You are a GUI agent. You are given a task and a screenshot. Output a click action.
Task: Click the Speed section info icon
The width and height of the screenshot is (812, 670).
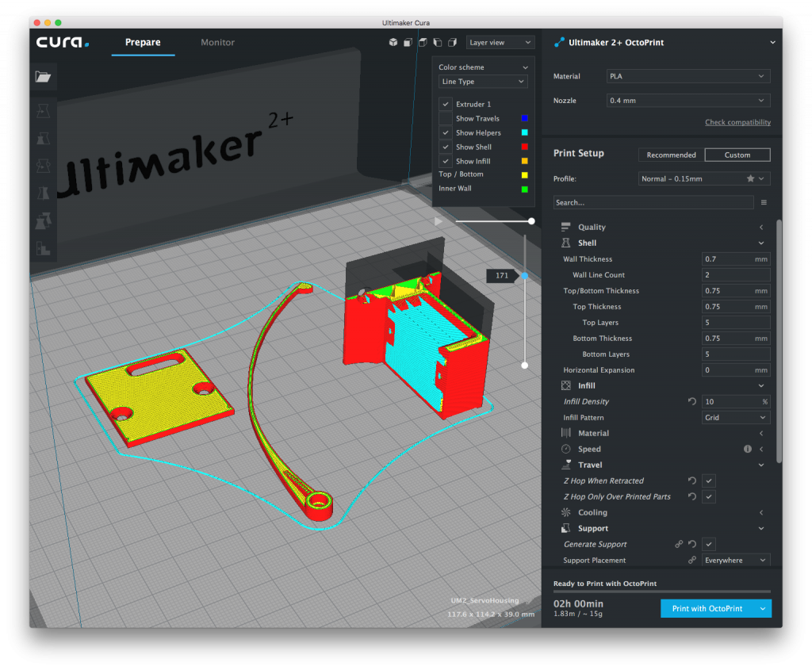[747, 449]
